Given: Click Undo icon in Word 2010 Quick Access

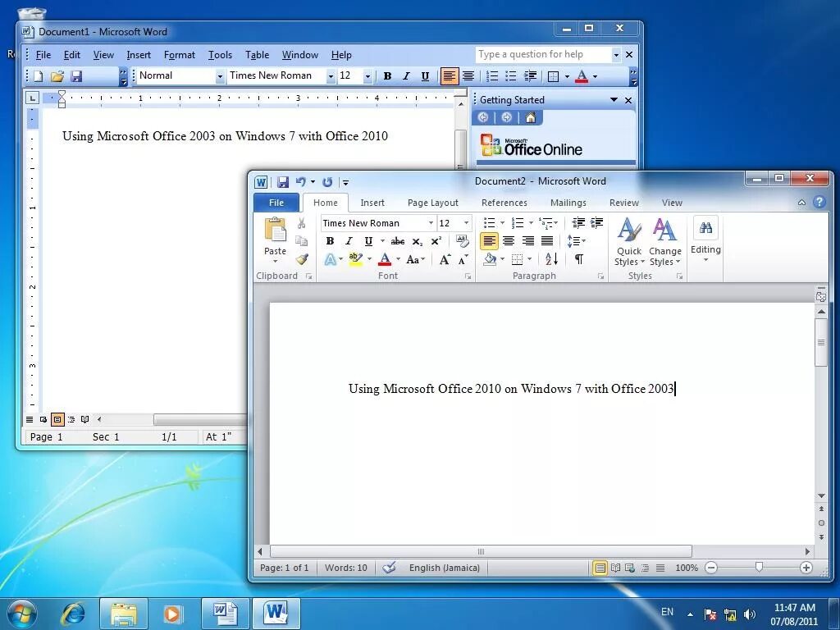Looking at the screenshot, I should 300,182.
